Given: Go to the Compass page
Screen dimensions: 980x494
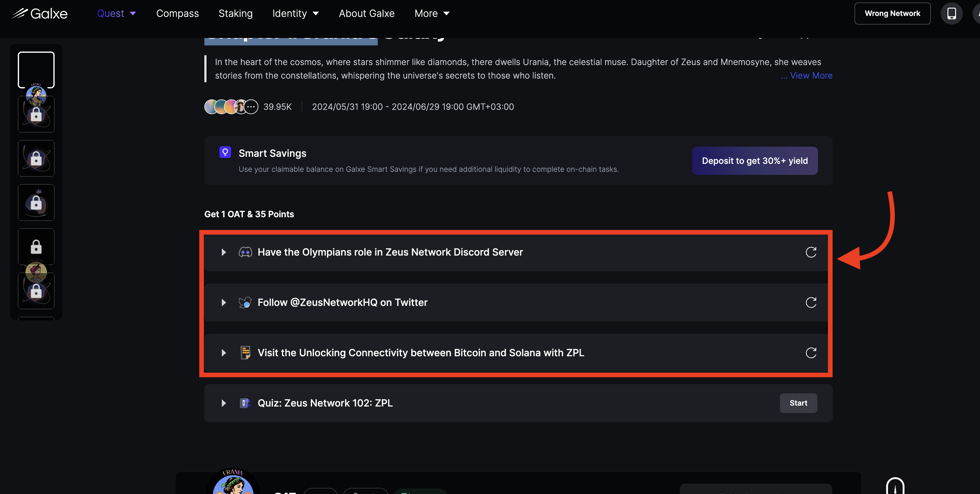Looking at the screenshot, I should pos(177,13).
